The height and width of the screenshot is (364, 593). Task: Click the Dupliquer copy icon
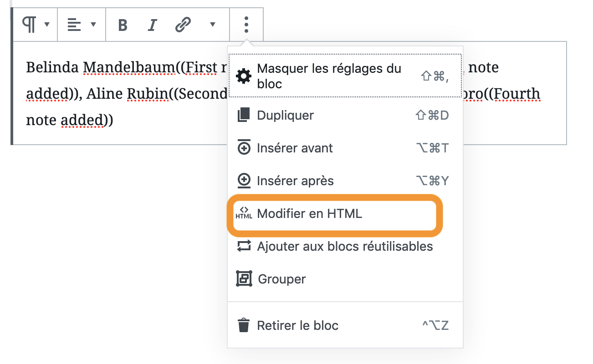coord(244,115)
